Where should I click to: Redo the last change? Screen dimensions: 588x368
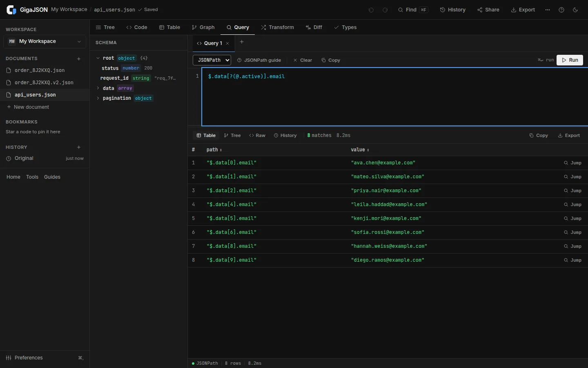pos(385,10)
